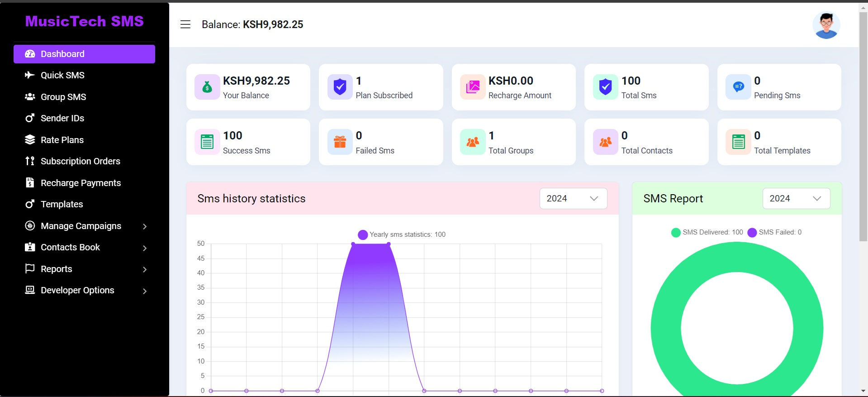Expand Manage Campaigns submenu
This screenshot has width=868, height=397.
coord(86,226)
